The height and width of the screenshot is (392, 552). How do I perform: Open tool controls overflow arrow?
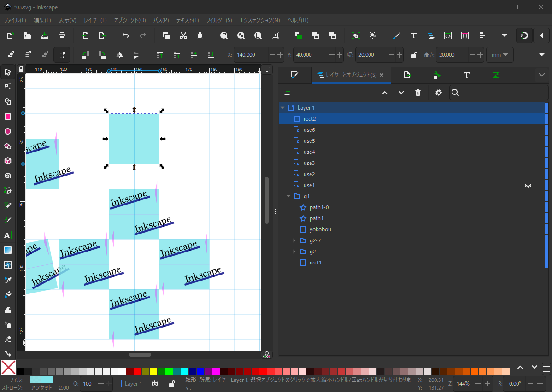(x=542, y=55)
